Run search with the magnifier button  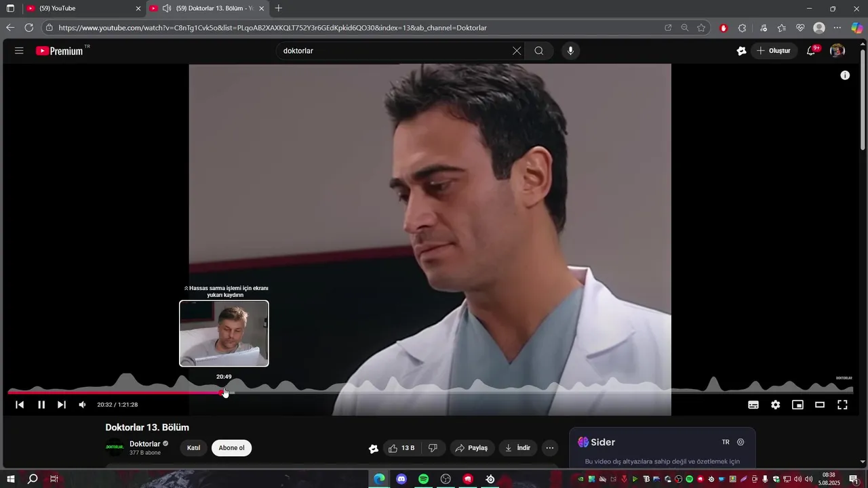click(x=539, y=51)
